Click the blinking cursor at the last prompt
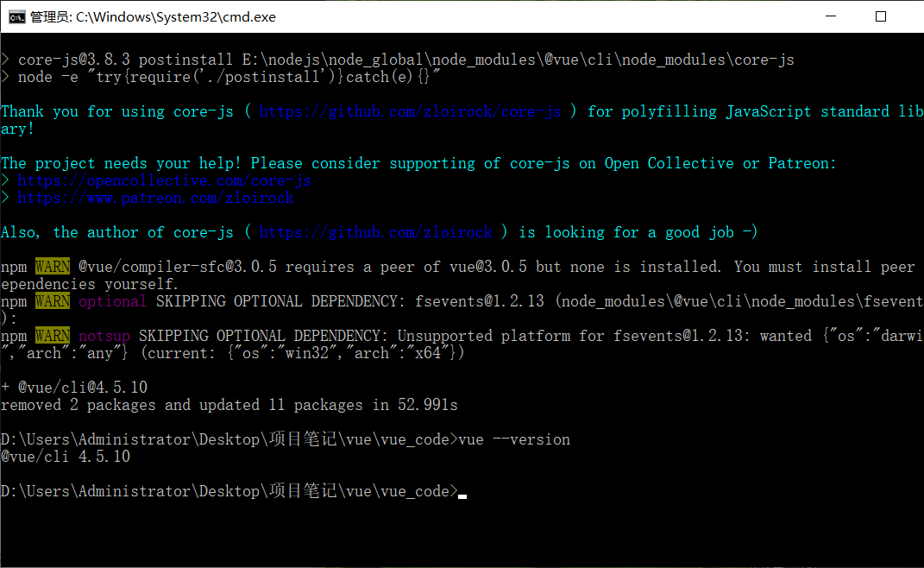This screenshot has width=924, height=568. tap(462, 495)
